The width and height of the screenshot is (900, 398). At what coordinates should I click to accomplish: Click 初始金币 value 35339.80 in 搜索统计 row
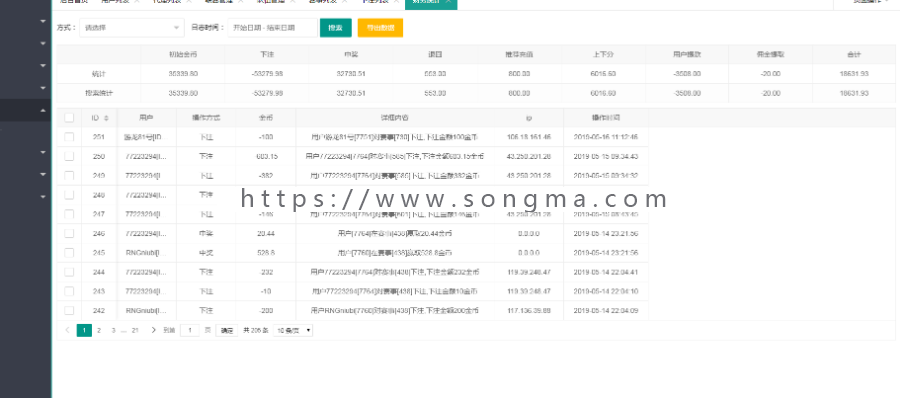point(183,93)
